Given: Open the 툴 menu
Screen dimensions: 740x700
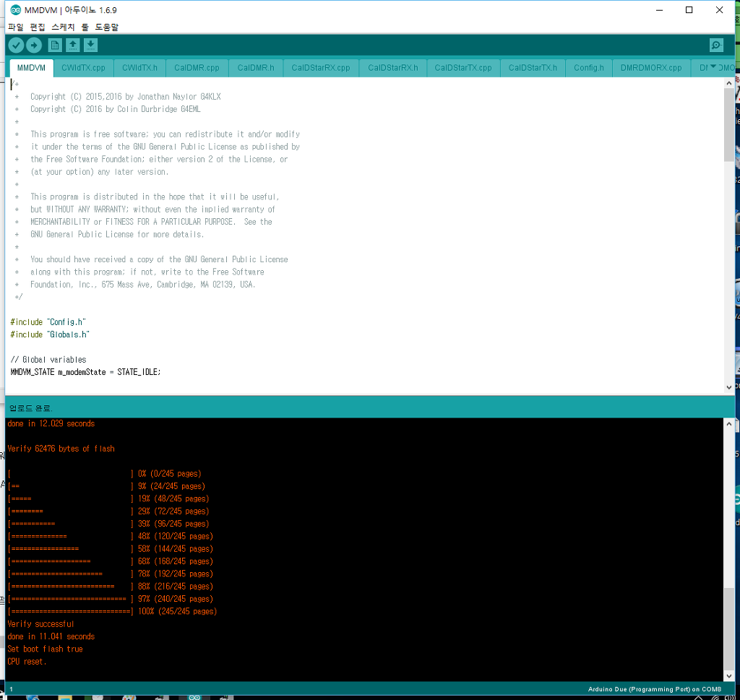Looking at the screenshot, I should tap(85, 27).
